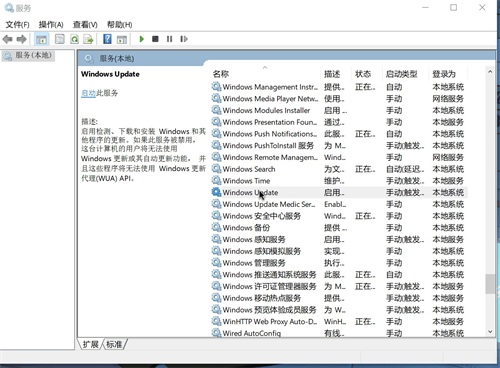Select Windows 预览体验成员服务 row

point(338,310)
